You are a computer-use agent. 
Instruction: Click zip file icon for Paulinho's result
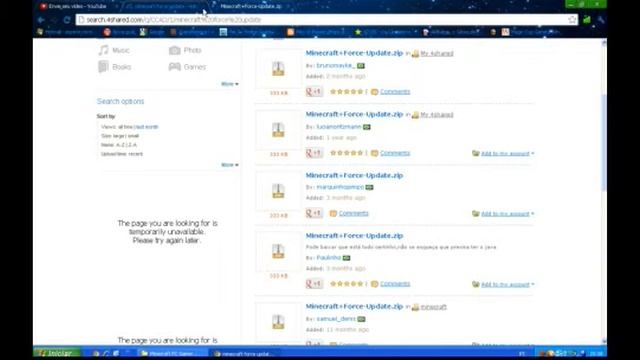[x=278, y=251]
